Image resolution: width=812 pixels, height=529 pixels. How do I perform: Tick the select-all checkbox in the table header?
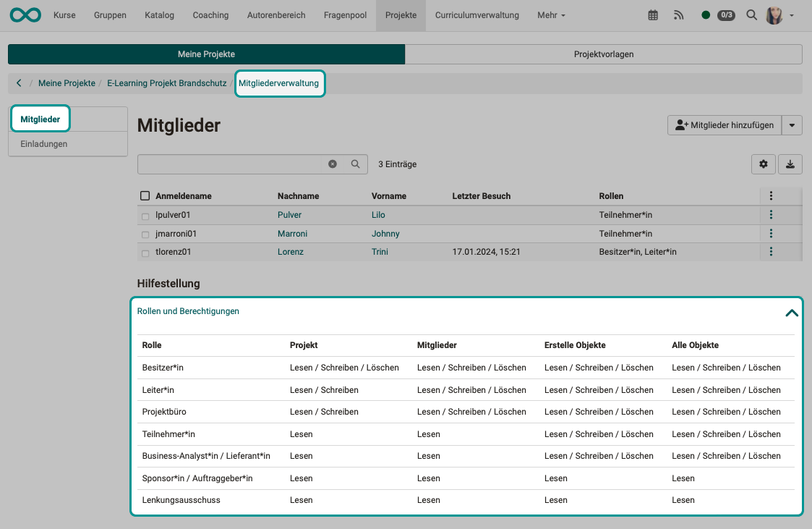pyautogui.click(x=145, y=195)
